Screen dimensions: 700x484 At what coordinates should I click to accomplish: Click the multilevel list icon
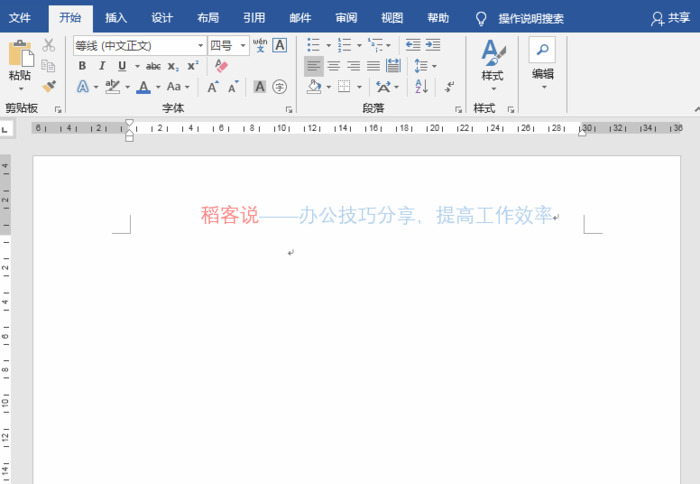pos(375,45)
